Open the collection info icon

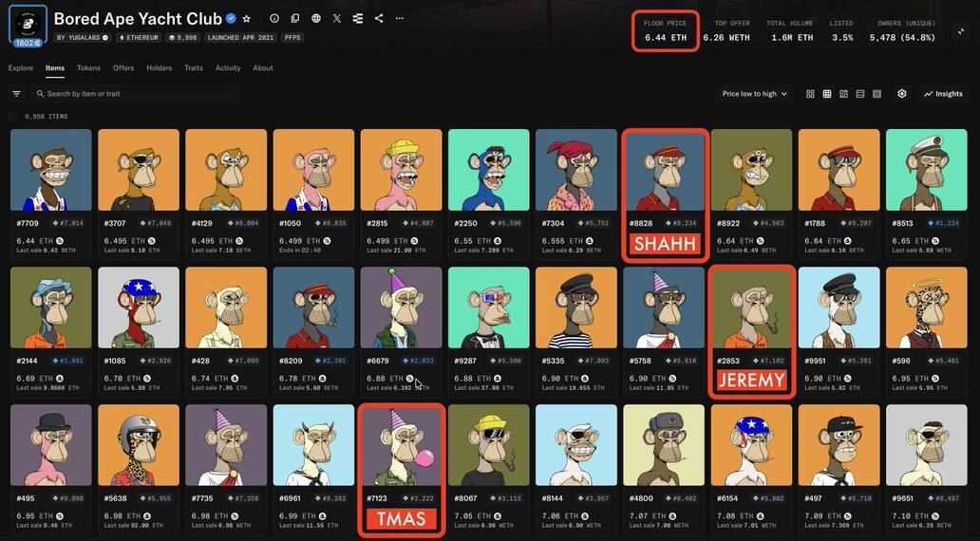[274, 18]
